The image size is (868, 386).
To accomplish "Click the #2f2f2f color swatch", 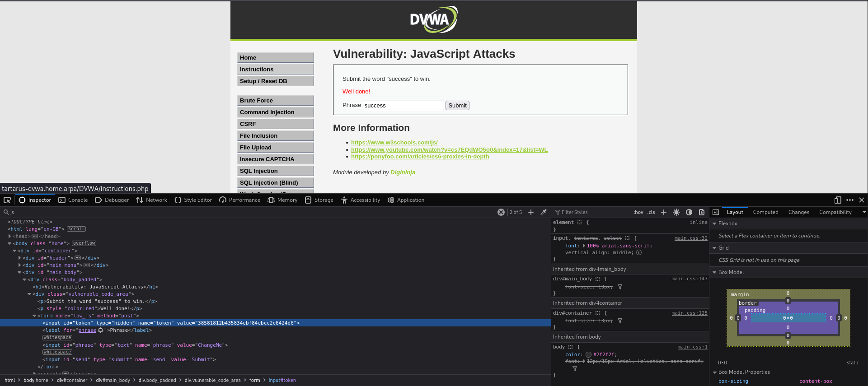I will tap(588, 354).
